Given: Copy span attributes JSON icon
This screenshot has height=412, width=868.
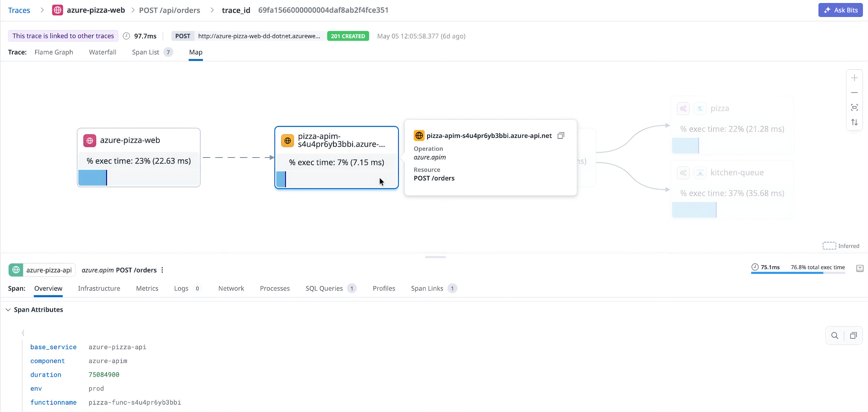Looking at the screenshot, I should coord(853,335).
